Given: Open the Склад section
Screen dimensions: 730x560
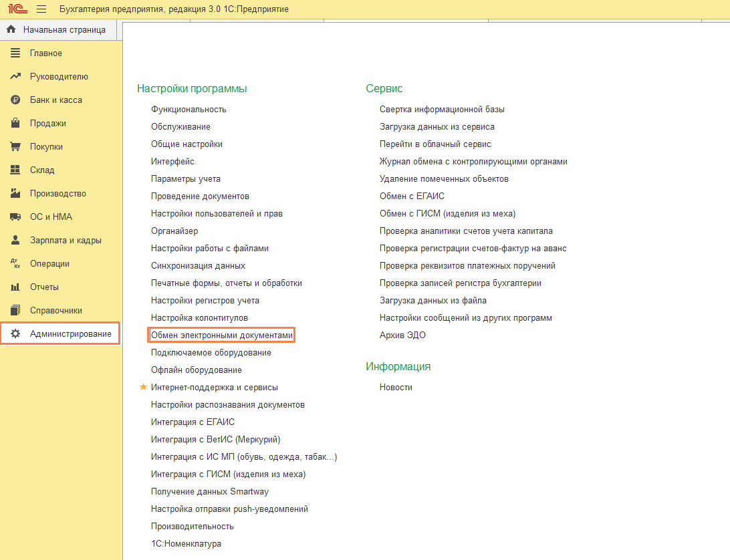Looking at the screenshot, I should pyautogui.click(x=42, y=170).
